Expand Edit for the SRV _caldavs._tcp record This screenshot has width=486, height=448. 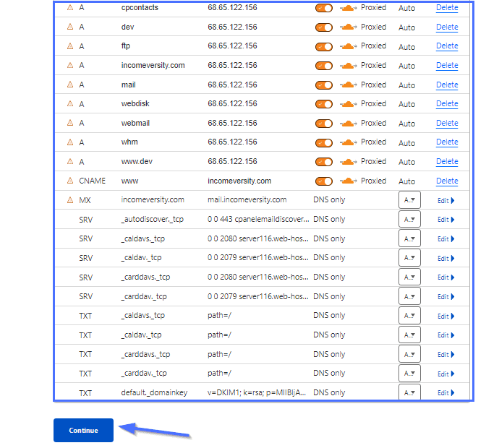coord(445,238)
